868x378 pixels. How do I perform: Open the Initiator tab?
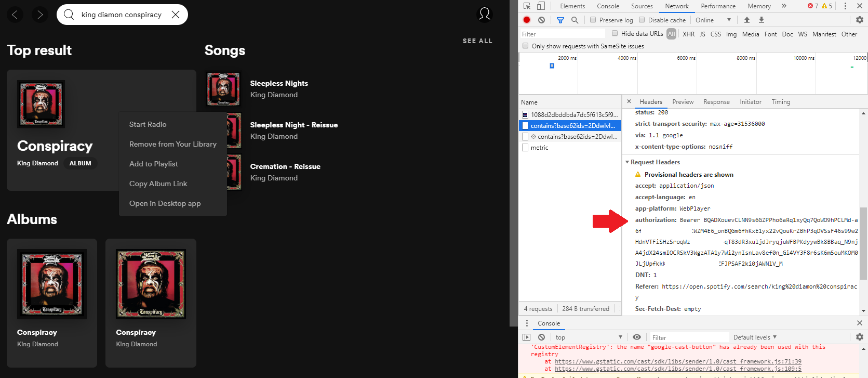point(751,102)
